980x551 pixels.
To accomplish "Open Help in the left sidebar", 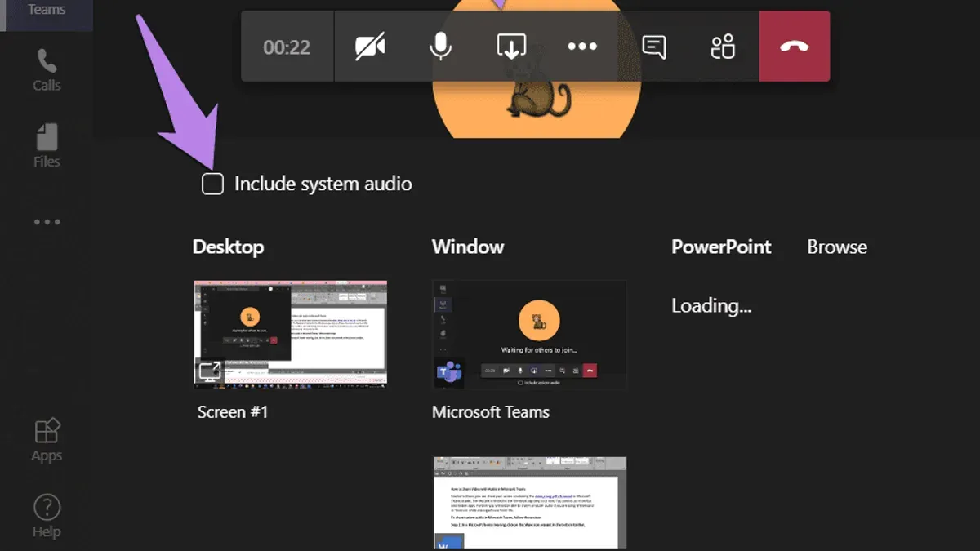I will pyautogui.click(x=47, y=515).
